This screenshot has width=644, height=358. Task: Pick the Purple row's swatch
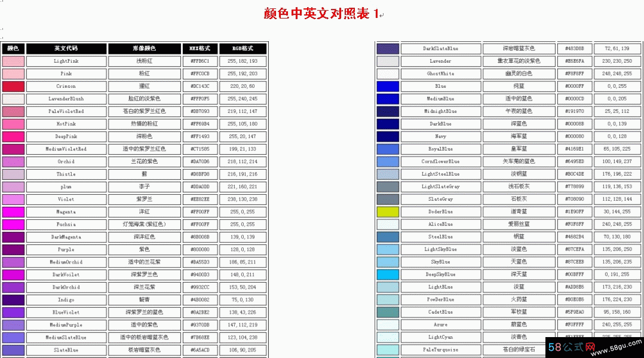pyautogui.click(x=13, y=249)
